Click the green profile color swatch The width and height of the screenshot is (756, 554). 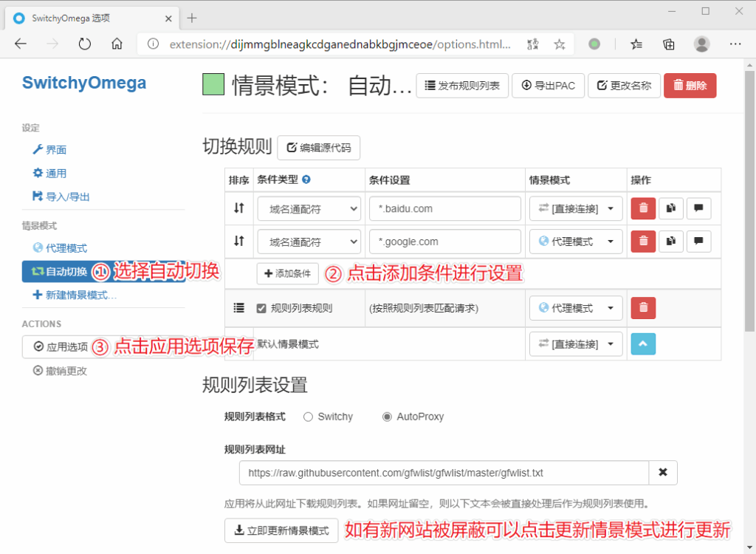pyautogui.click(x=213, y=86)
